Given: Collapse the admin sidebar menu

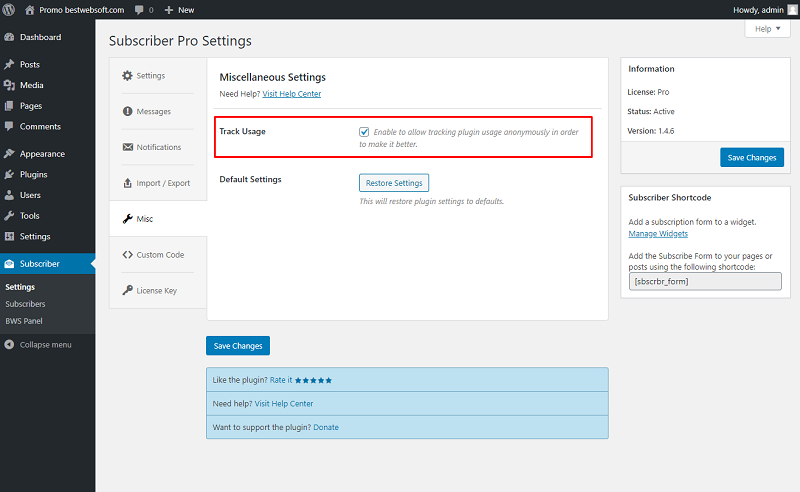Looking at the screenshot, I should point(38,345).
